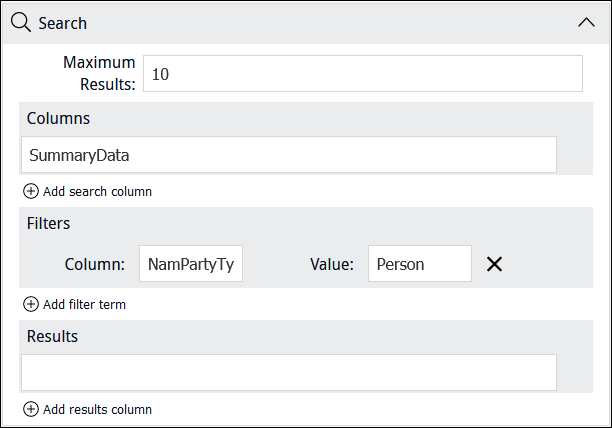
Task: Click the Add search column text link
Action: 97,192
